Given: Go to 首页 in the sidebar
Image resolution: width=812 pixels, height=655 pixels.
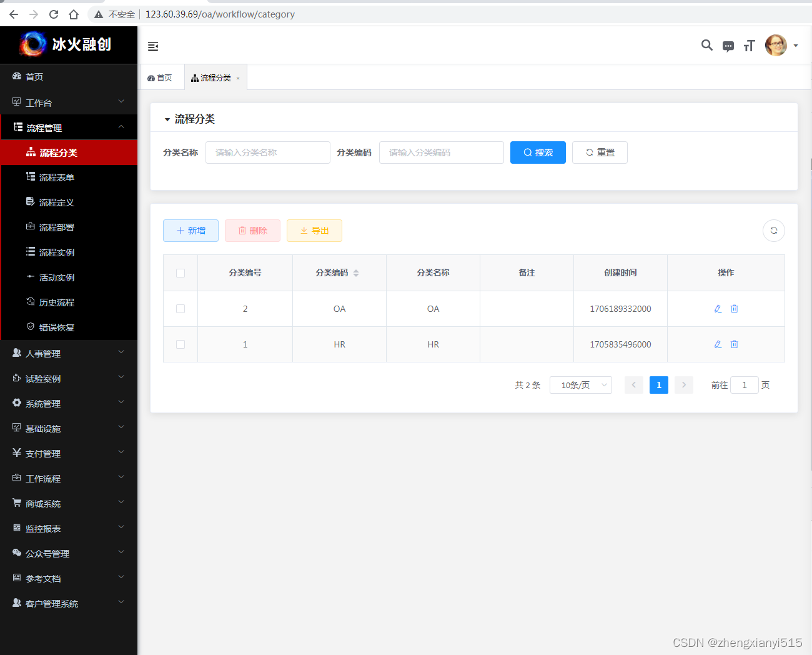Looking at the screenshot, I should click(x=69, y=76).
